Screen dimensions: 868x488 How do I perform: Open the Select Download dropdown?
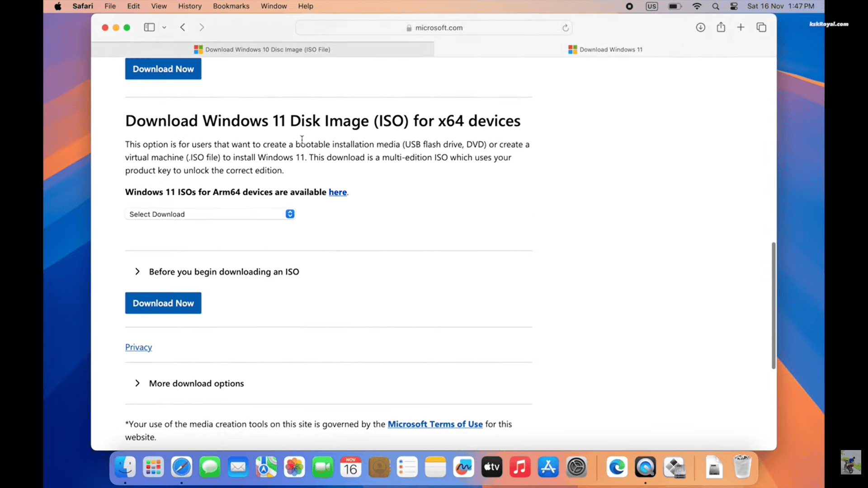click(210, 214)
